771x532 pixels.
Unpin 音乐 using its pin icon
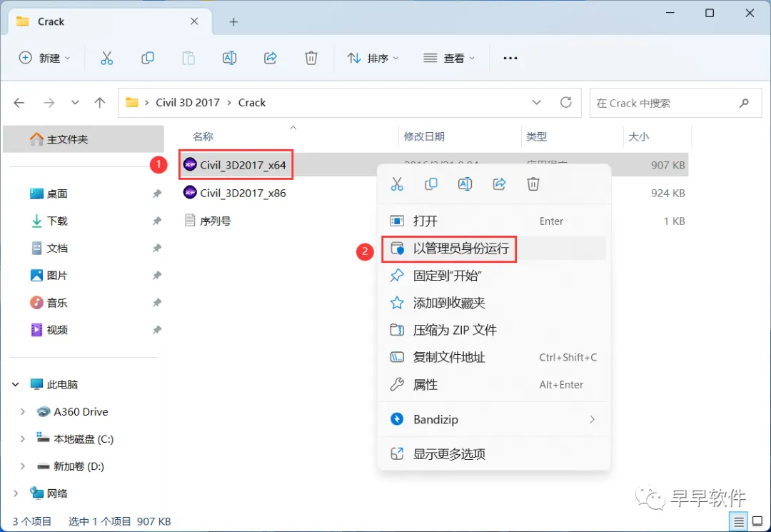[x=157, y=302]
